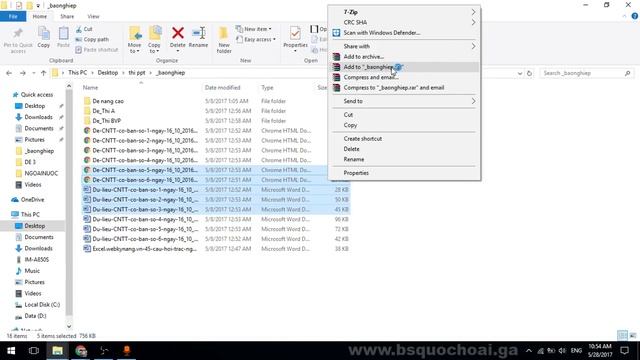Open the recent locations dropdown arrow
The image size is (640, 360).
coord(33,73)
